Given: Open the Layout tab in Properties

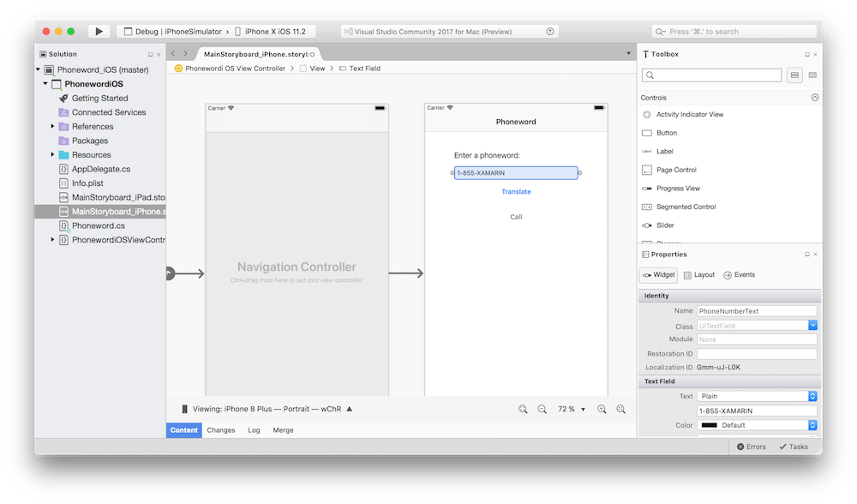Looking at the screenshot, I should (x=703, y=274).
